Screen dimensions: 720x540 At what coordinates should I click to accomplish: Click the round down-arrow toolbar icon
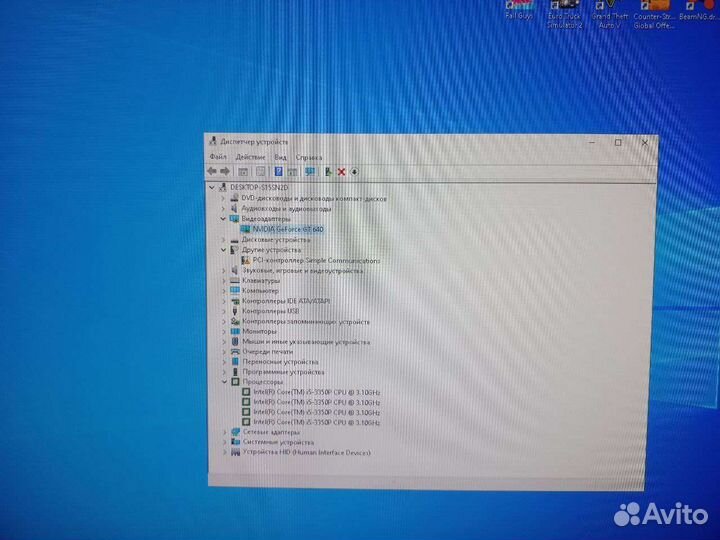pos(354,172)
